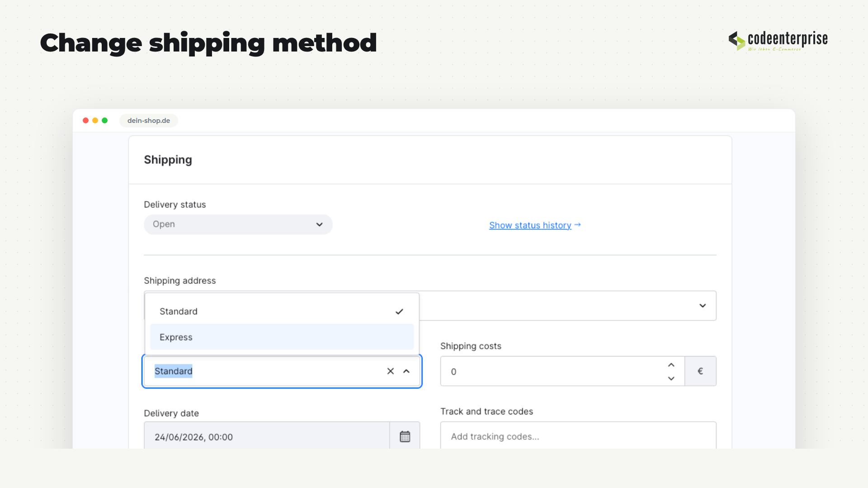Click the Track and trace codes label
This screenshot has height=488, width=868.
coord(487,412)
